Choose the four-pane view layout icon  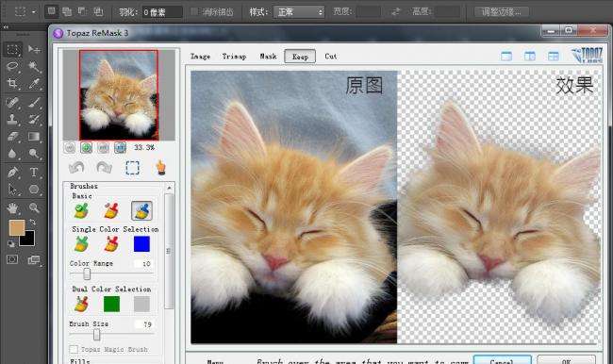[x=554, y=57]
